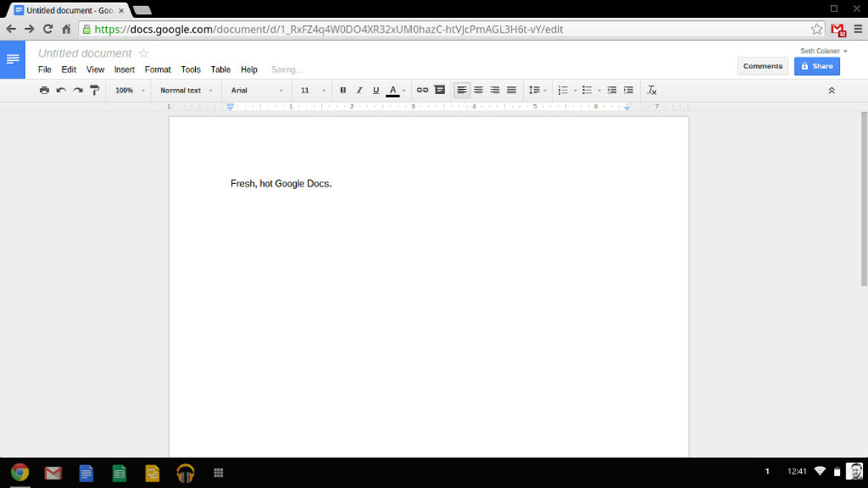The image size is (868, 488).
Task: Redo the last action
Action: pos(78,90)
